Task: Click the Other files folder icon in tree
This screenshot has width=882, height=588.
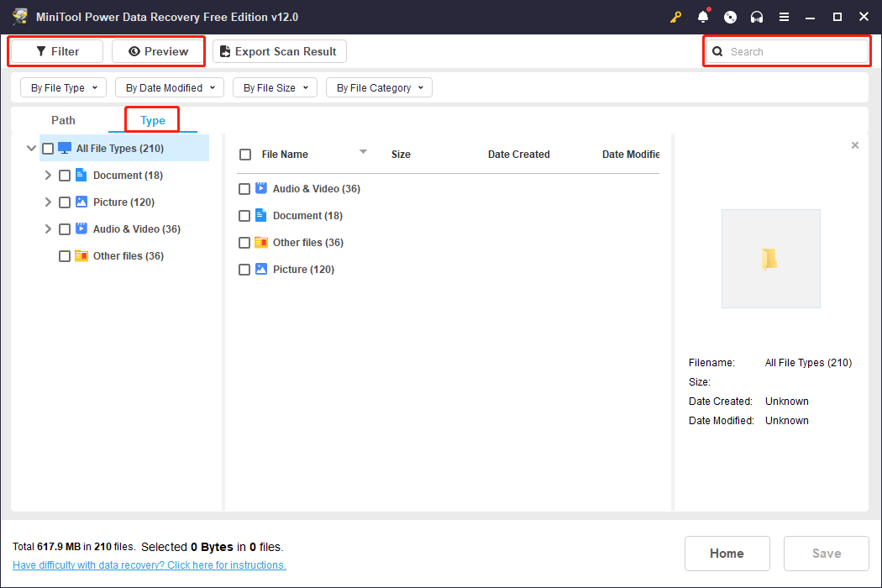Action: pos(81,255)
